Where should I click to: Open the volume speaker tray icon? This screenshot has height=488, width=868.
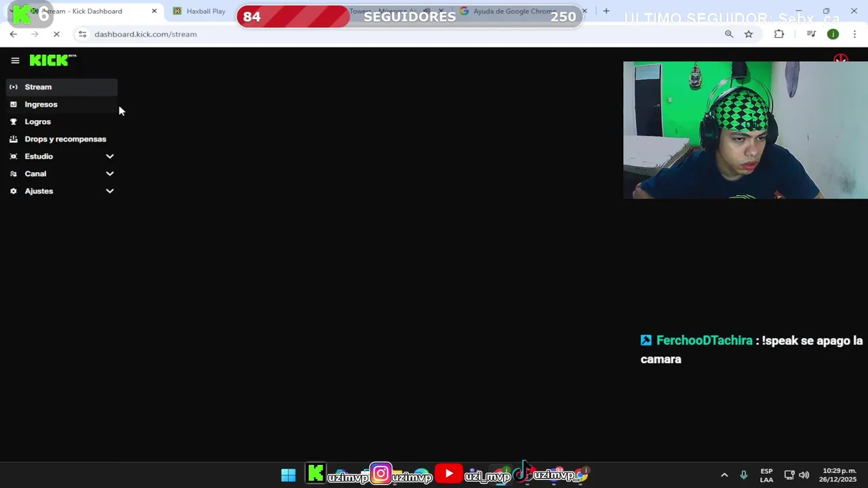pos(804,475)
